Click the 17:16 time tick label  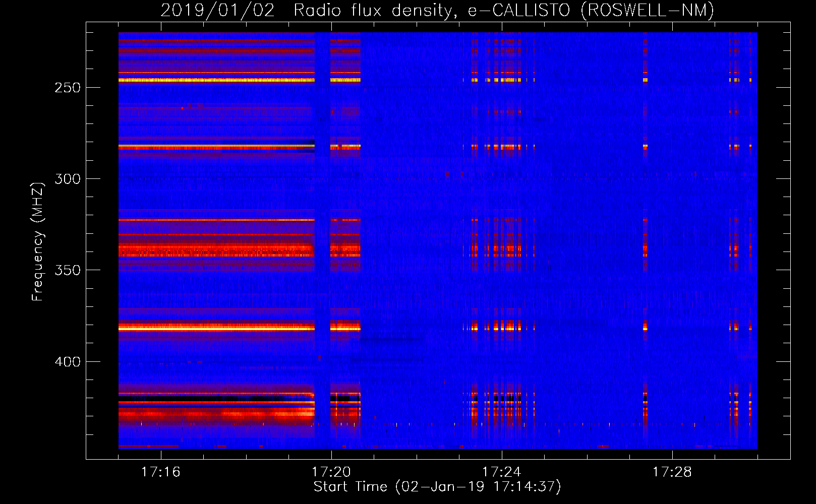(161, 472)
